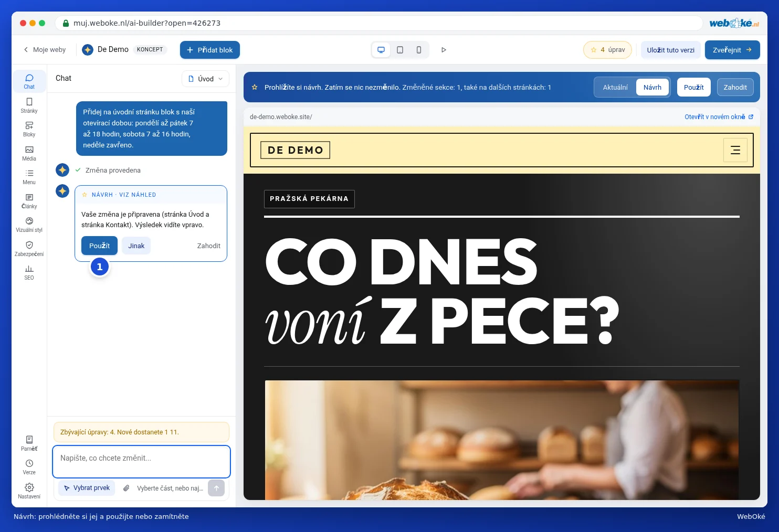Screen dimensions: 779x532
Task: Click the Zveřejnit publish button
Action: pyautogui.click(x=732, y=50)
